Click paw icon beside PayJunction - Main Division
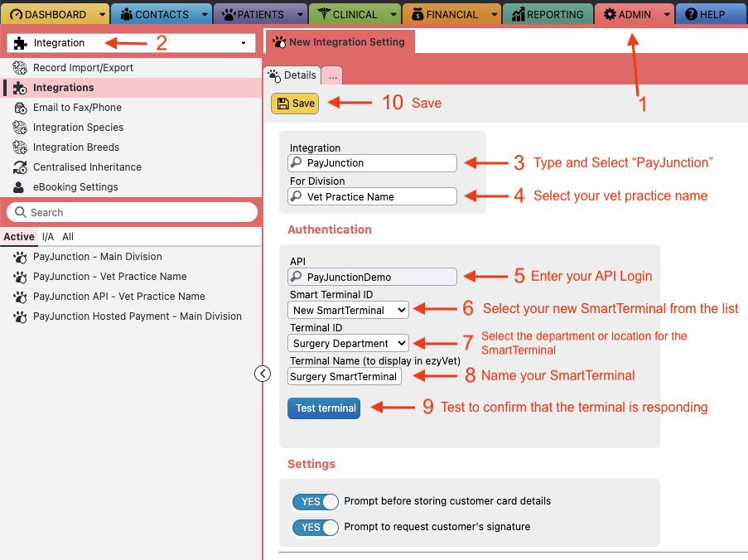 (20, 258)
